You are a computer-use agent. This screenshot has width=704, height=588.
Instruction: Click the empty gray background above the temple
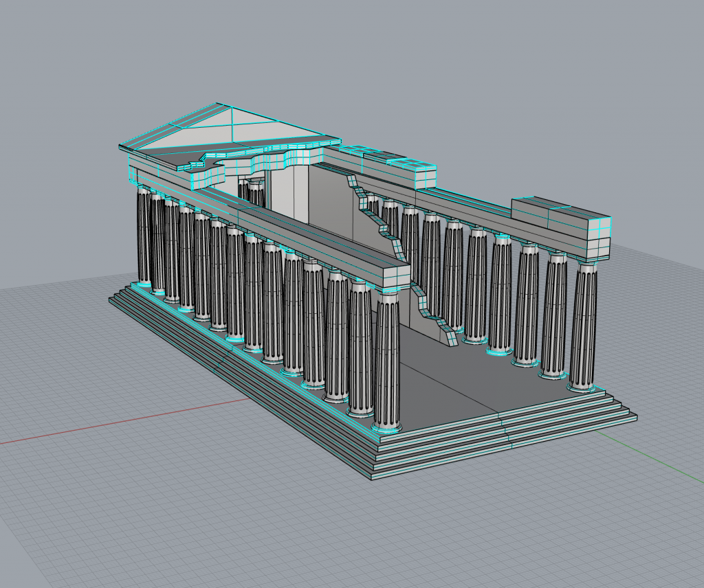[412, 55]
